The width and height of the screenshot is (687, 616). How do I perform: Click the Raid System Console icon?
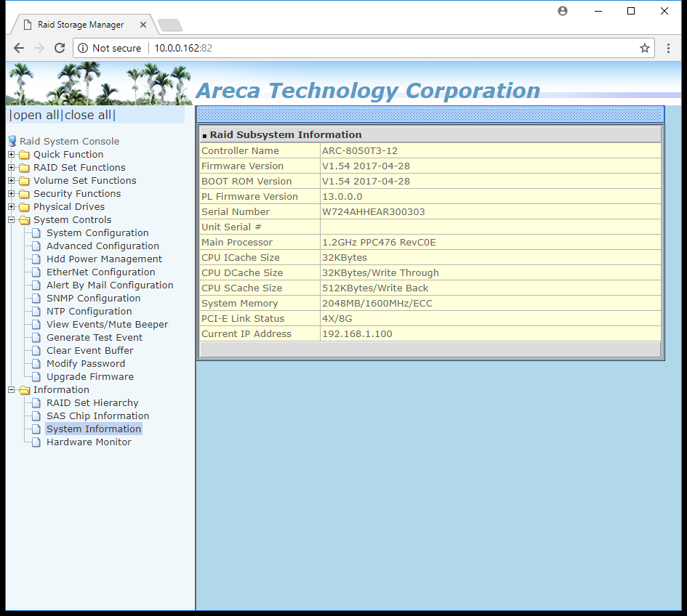(12, 141)
